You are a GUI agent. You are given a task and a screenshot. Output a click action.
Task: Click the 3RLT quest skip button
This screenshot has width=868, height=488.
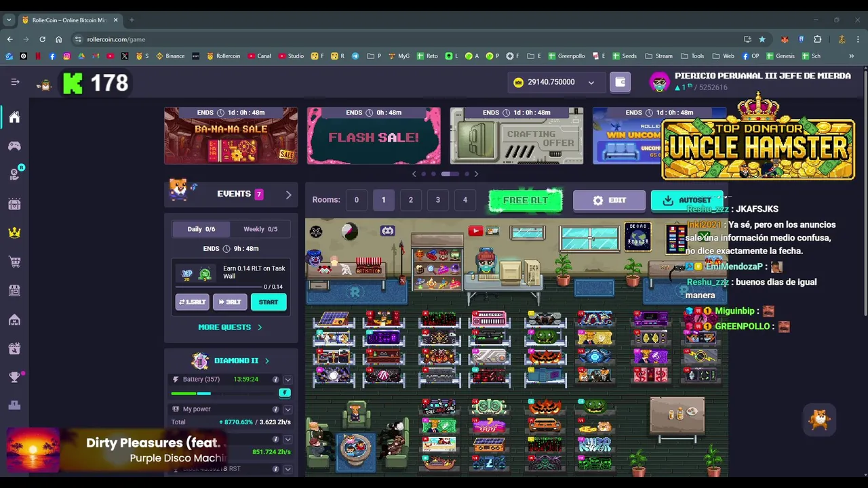(x=230, y=302)
